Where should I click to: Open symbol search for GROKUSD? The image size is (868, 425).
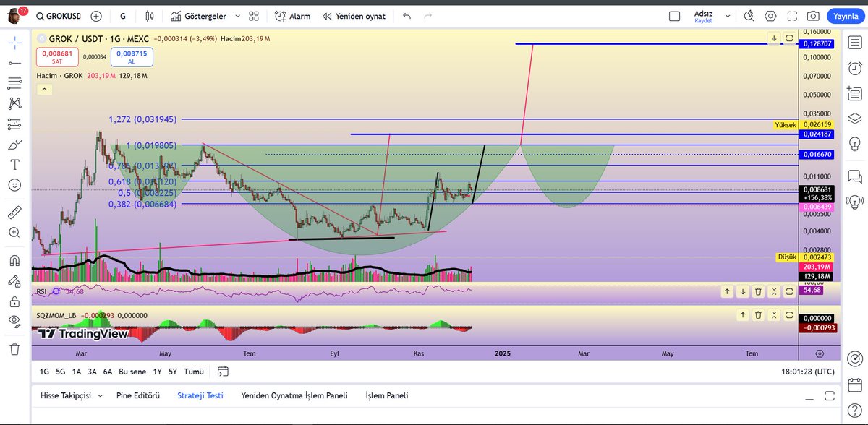(59, 16)
